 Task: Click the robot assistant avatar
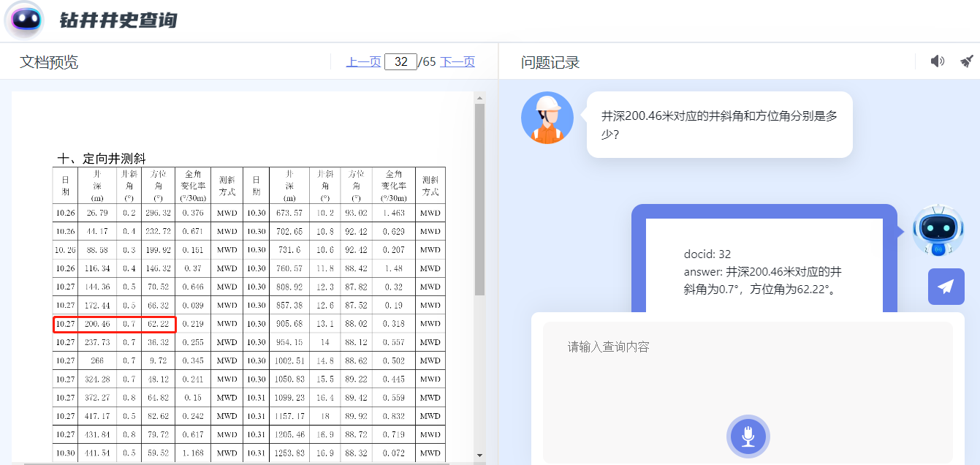(939, 229)
